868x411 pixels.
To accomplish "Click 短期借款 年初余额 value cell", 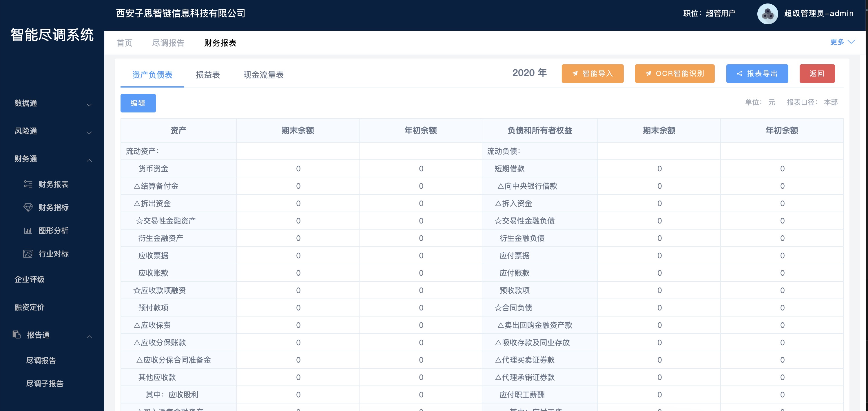I will [x=782, y=169].
